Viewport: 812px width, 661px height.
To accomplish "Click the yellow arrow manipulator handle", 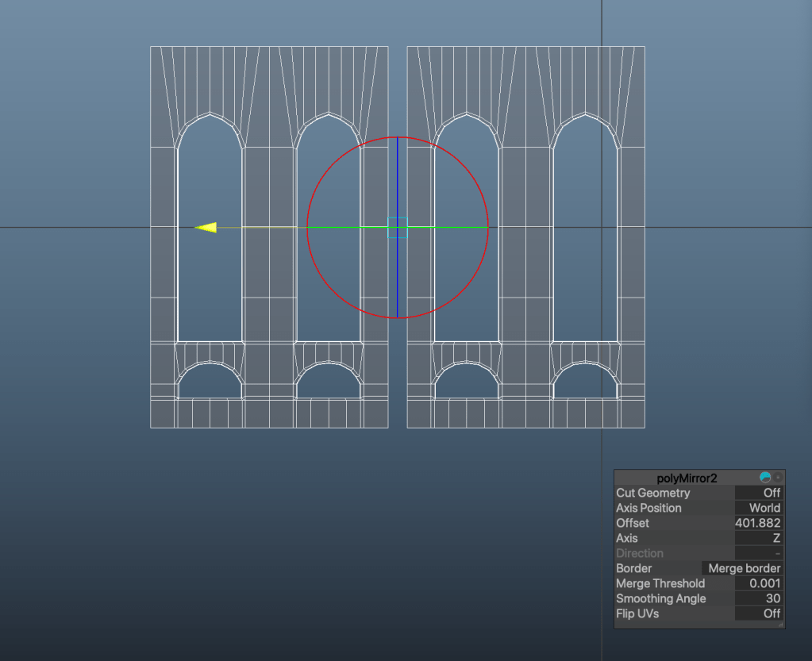I will click(206, 228).
